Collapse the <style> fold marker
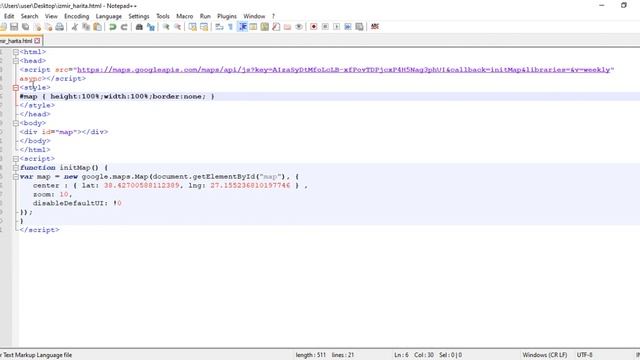Image resolution: width=640 pixels, height=360 pixels. 16,88
